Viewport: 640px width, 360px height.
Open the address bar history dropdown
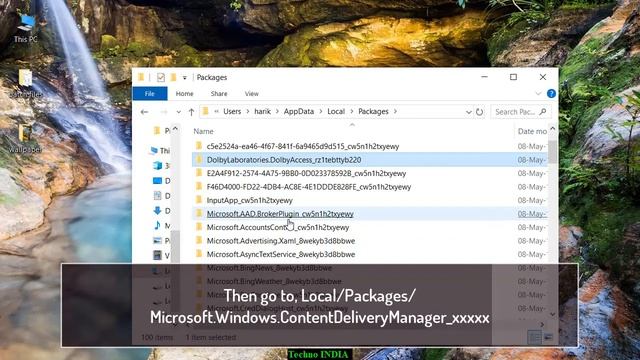(468, 112)
